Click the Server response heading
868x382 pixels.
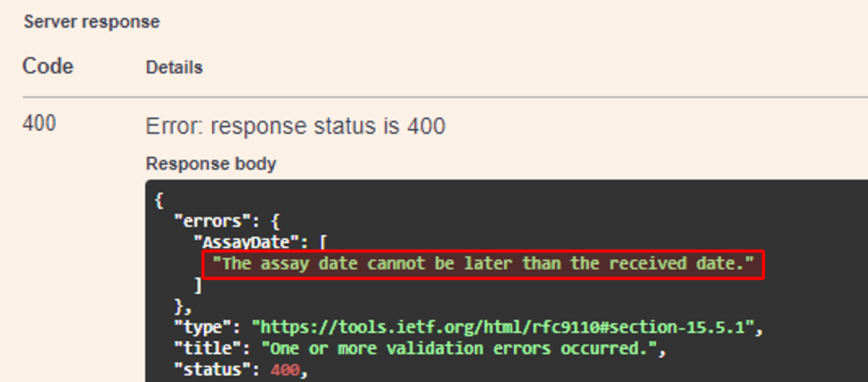(x=92, y=22)
